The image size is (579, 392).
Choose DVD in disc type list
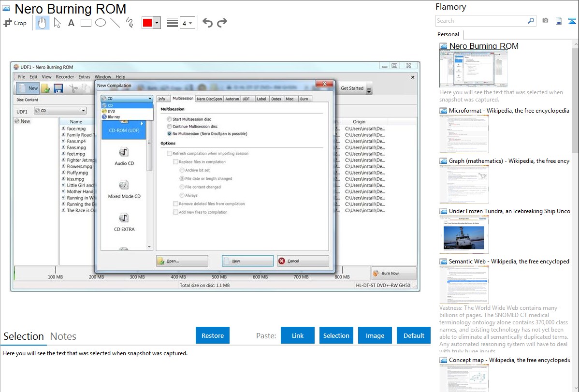(x=127, y=111)
